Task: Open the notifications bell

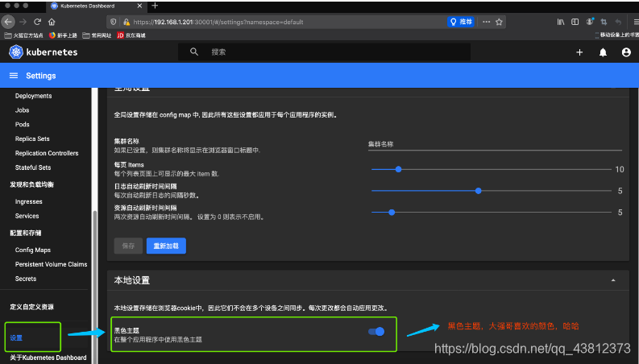Action: pos(603,52)
